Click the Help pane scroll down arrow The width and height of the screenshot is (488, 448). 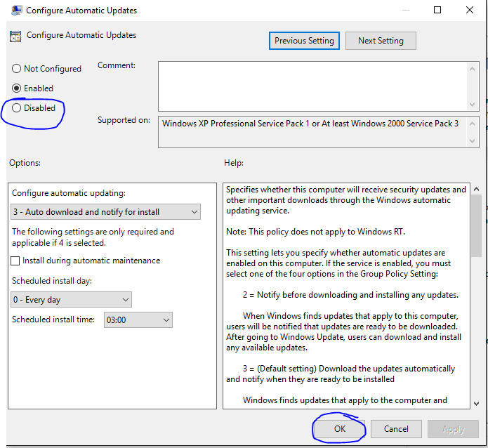click(x=476, y=404)
